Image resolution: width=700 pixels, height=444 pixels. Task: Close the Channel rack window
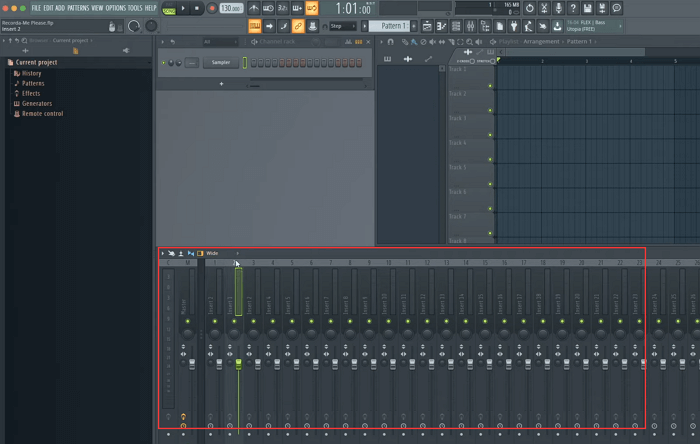(368, 42)
